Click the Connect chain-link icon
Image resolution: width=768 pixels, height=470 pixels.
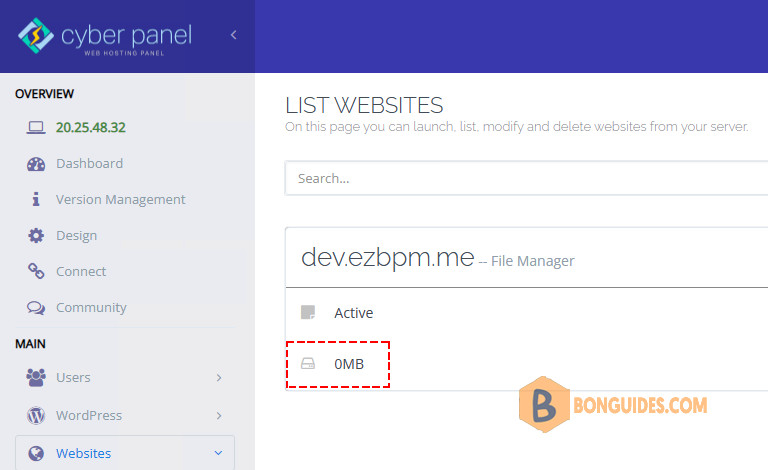36,271
